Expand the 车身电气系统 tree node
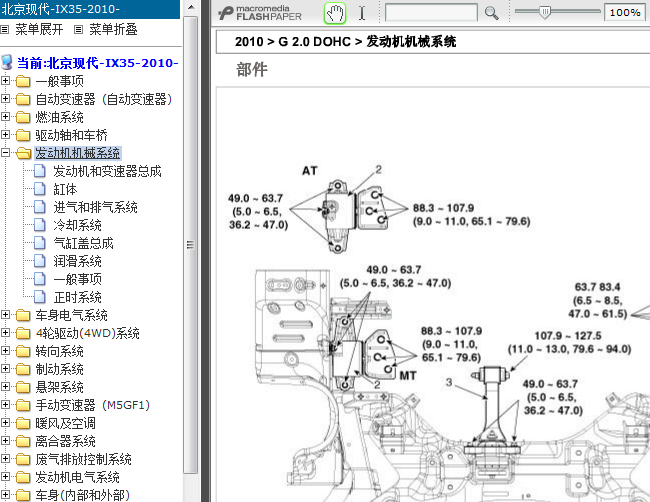The height and width of the screenshot is (502, 650). pos(5,315)
